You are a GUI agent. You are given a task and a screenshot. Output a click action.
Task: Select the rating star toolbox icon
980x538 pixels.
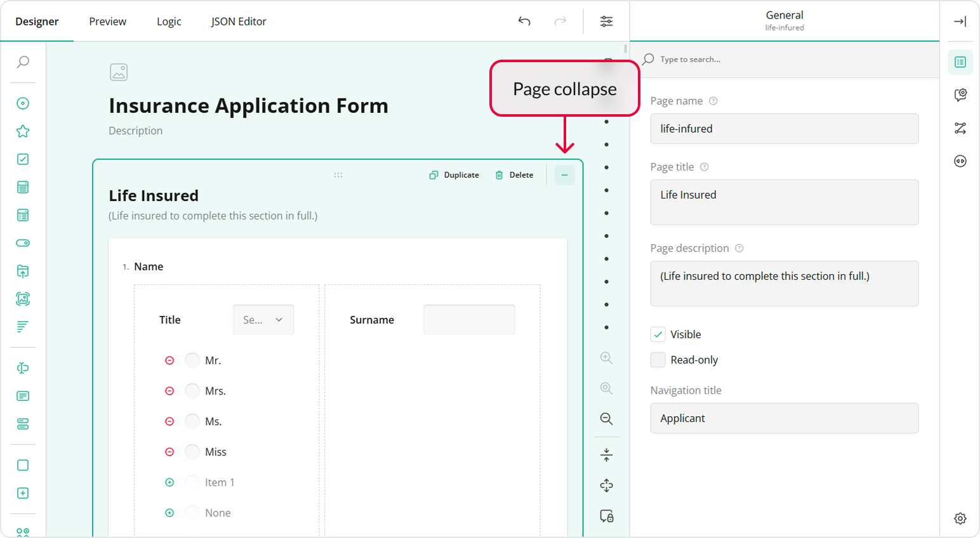pyautogui.click(x=23, y=131)
